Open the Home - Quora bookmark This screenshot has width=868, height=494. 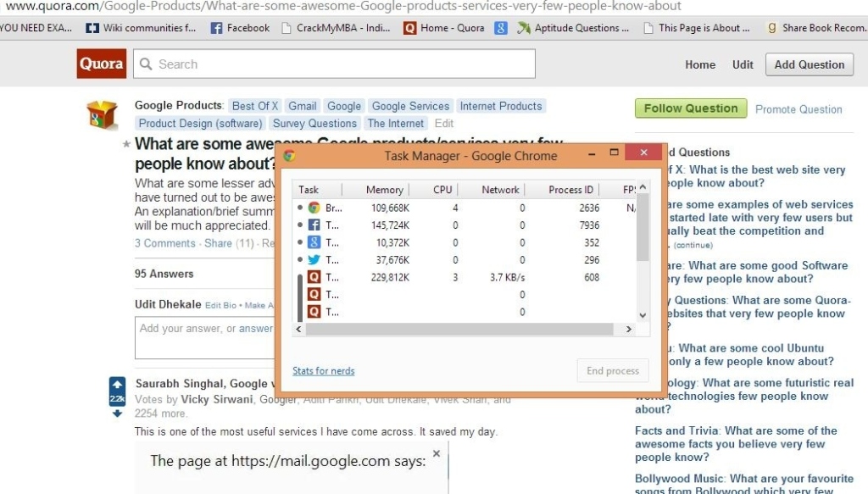coord(444,28)
